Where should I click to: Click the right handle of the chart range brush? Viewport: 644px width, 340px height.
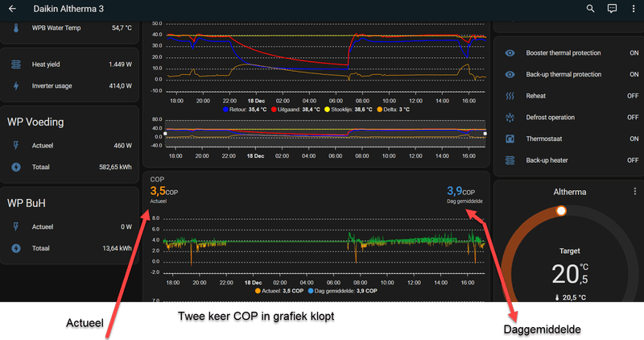[485, 134]
